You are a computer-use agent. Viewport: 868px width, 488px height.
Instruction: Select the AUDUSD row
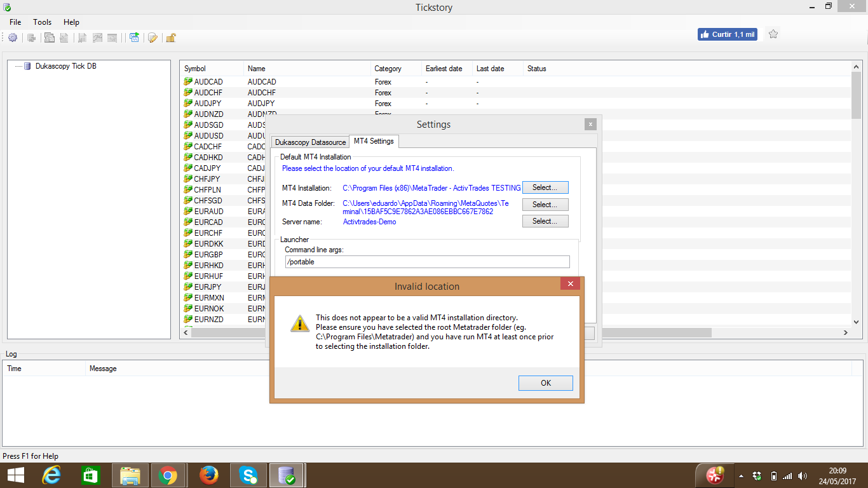click(515, 135)
